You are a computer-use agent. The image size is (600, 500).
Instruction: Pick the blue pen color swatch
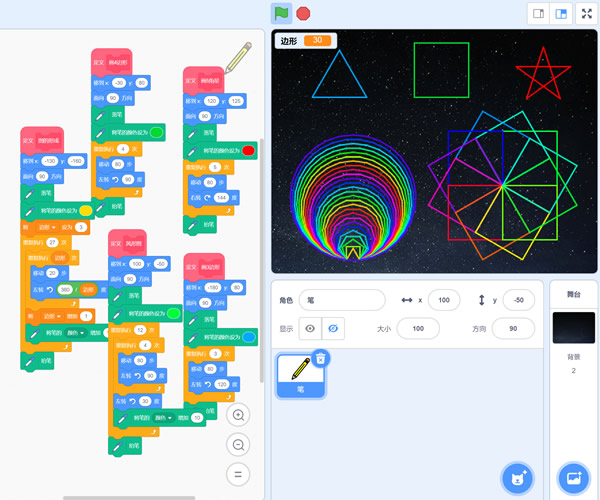tap(249, 337)
